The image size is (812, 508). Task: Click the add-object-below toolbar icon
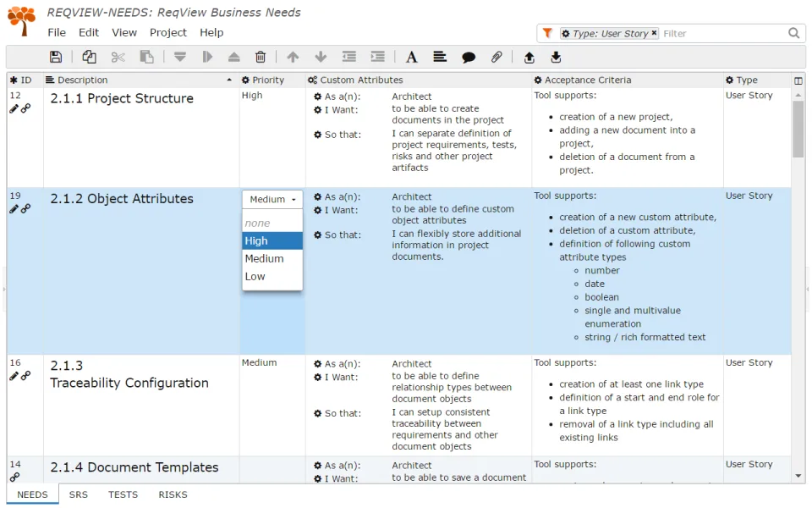[179, 57]
